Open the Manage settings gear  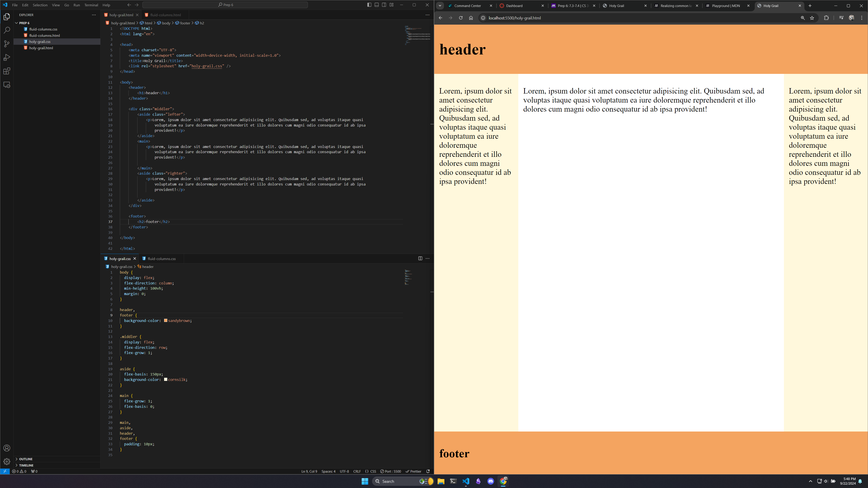click(7, 461)
